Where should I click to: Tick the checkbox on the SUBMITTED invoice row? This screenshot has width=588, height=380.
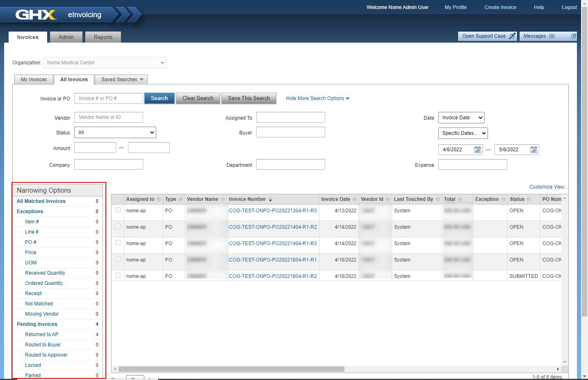[x=118, y=275]
